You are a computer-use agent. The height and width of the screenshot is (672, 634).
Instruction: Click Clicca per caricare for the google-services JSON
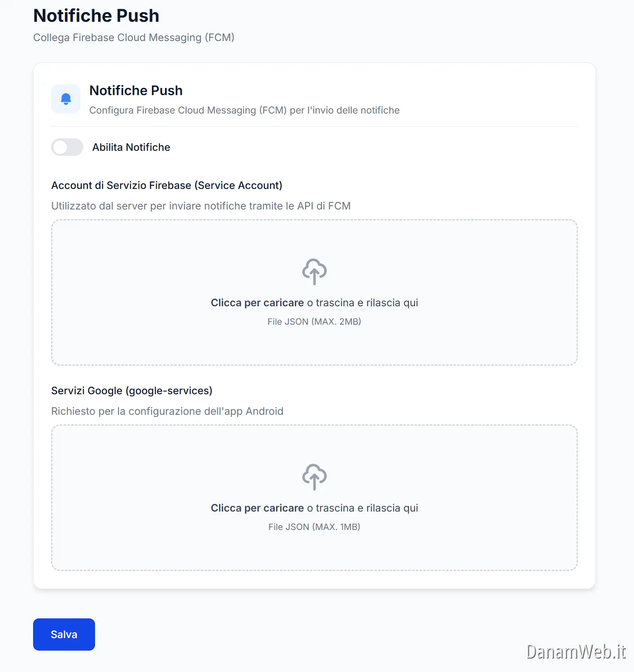point(257,508)
